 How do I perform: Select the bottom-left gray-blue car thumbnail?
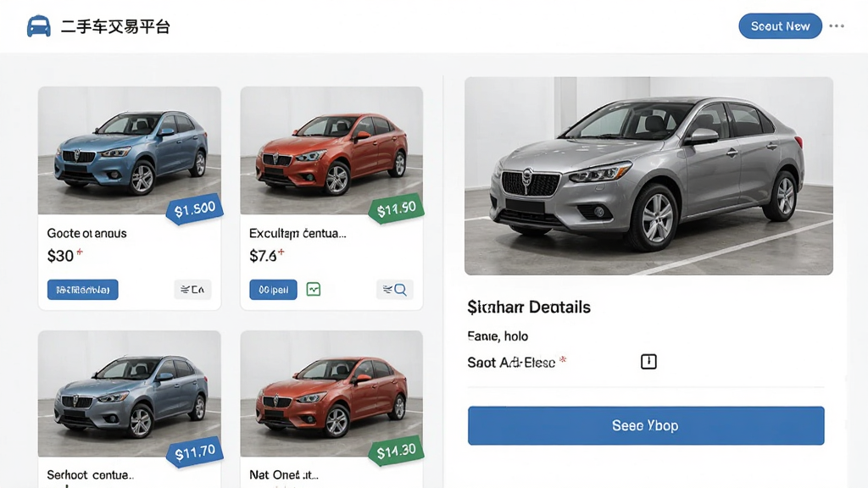click(x=130, y=393)
